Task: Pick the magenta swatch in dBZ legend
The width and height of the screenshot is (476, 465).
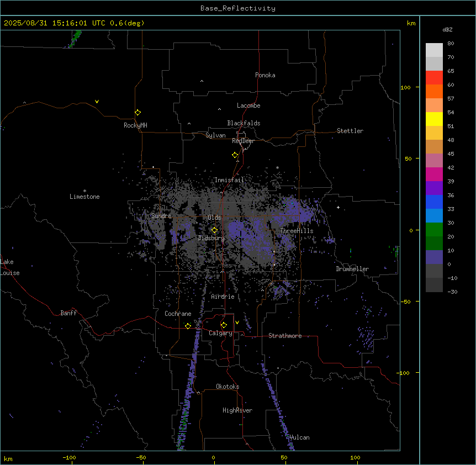Action: coord(434,174)
